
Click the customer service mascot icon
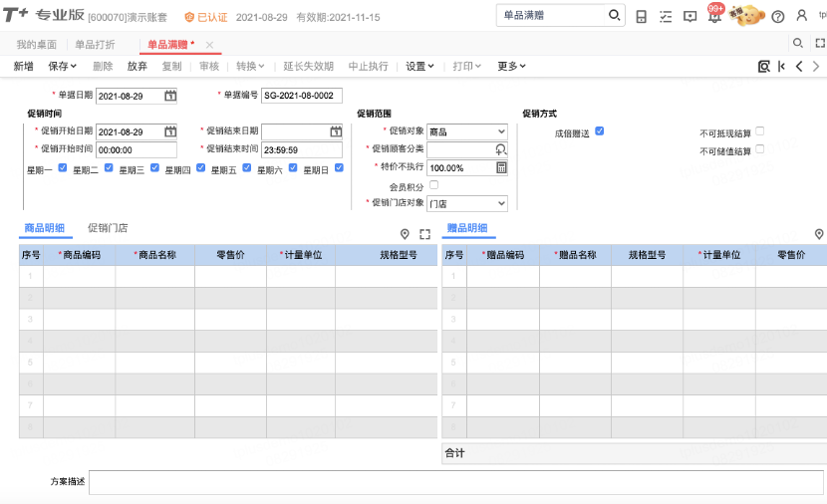(746, 15)
